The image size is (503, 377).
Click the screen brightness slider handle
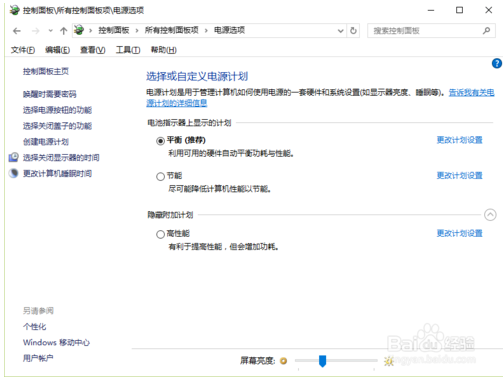click(322, 361)
